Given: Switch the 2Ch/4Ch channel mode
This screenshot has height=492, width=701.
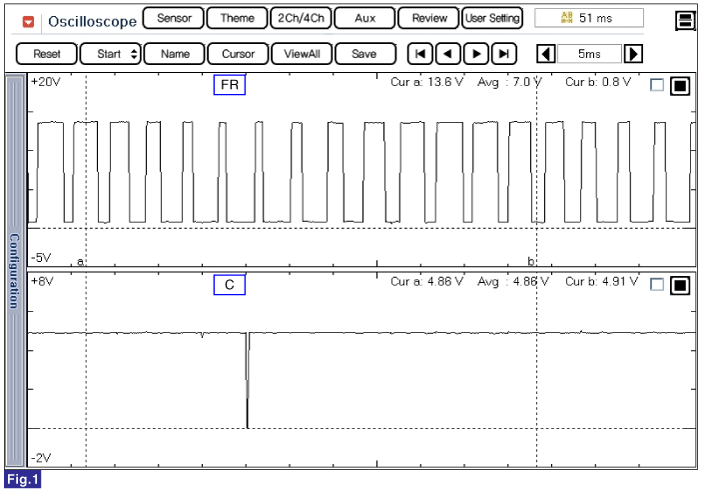Looking at the screenshot, I should pos(301,18).
